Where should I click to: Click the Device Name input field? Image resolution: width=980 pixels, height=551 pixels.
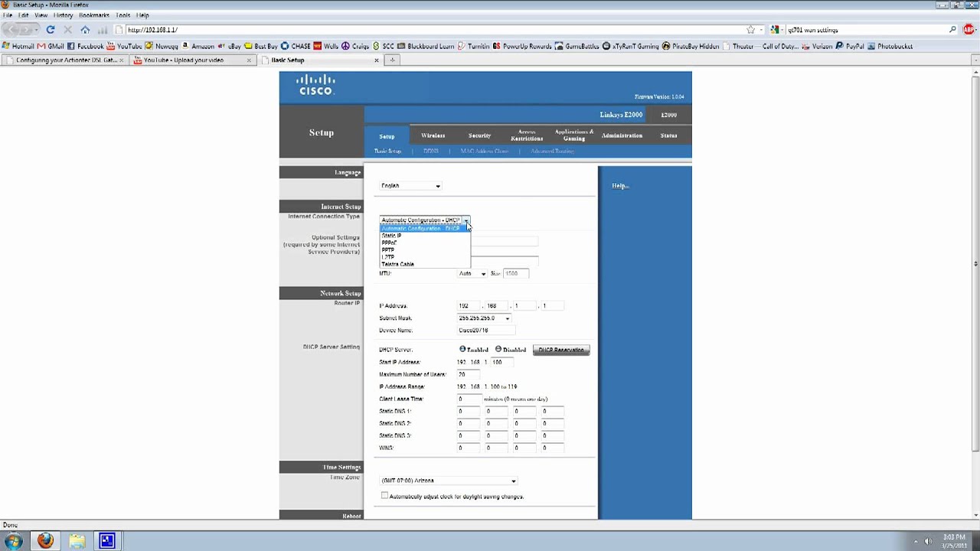(485, 331)
